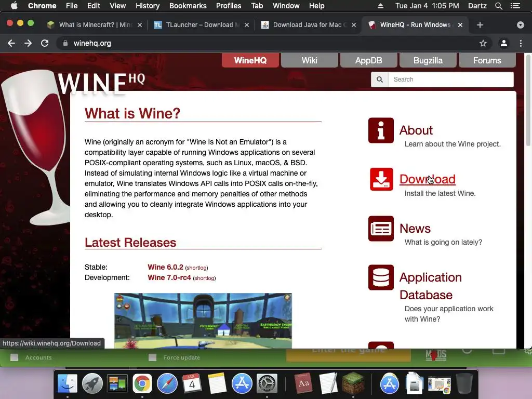Open Dictionary app in the Dock
This screenshot has width=532, height=399.
pos(303,384)
